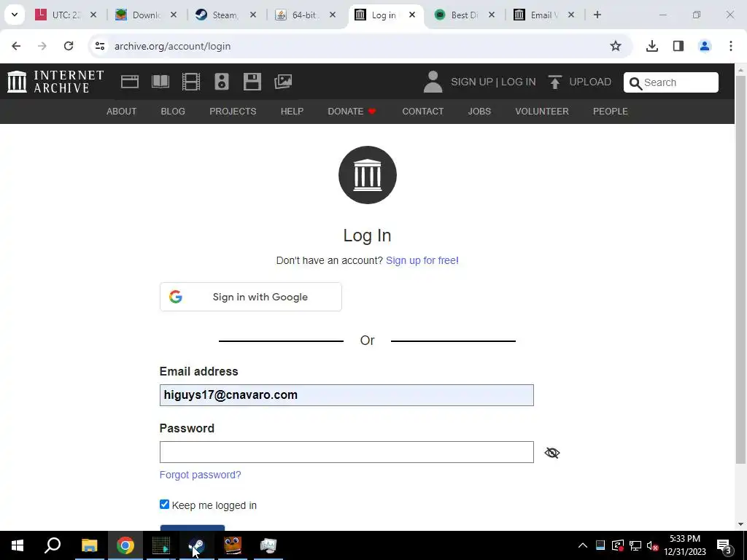The width and height of the screenshot is (747, 560).
Task: Open the JOBS menu item
Action: (x=479, y=112)
